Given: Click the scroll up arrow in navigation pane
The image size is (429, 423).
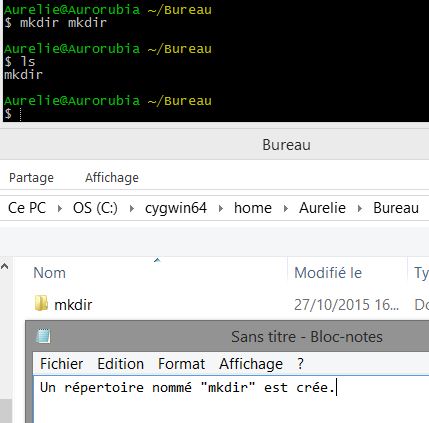Looking at the screenshot, I should pos(5,266).
